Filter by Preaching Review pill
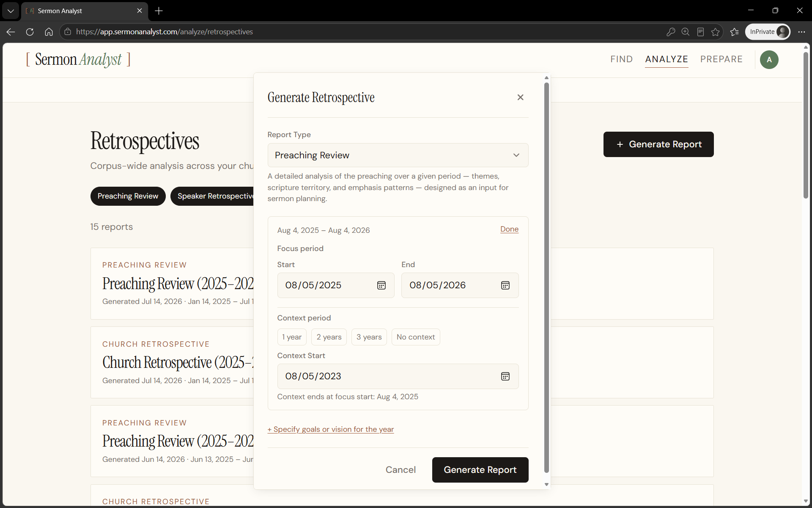 point(128,196)
